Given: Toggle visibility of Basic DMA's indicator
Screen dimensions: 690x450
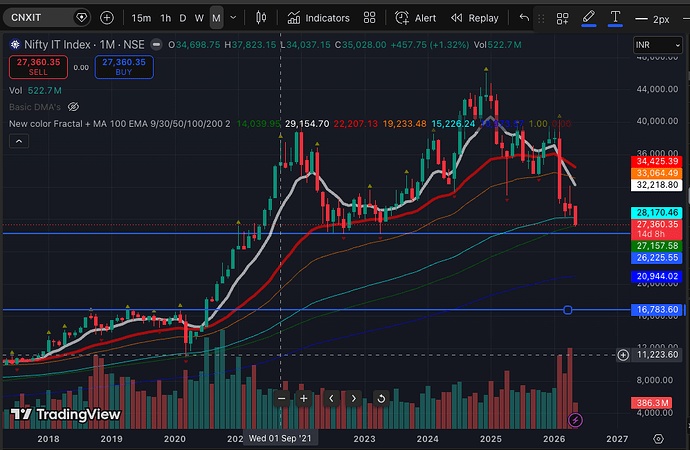Looking at the screenshot, I should [73, 107].
